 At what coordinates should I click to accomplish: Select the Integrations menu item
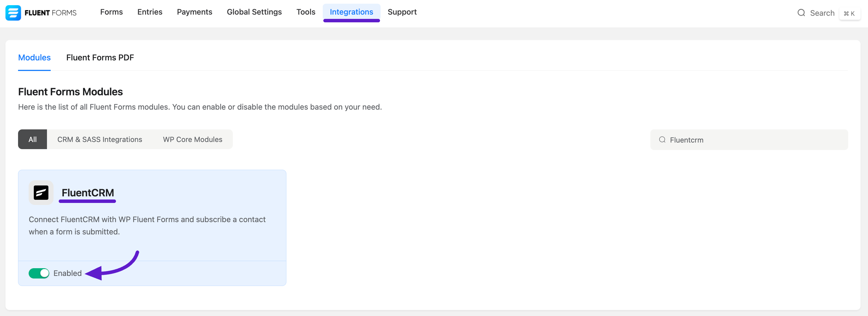point(351,12)
